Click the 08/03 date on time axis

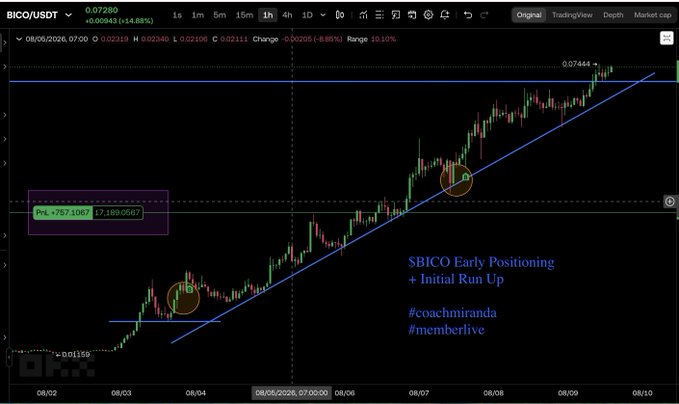(121, 393)
